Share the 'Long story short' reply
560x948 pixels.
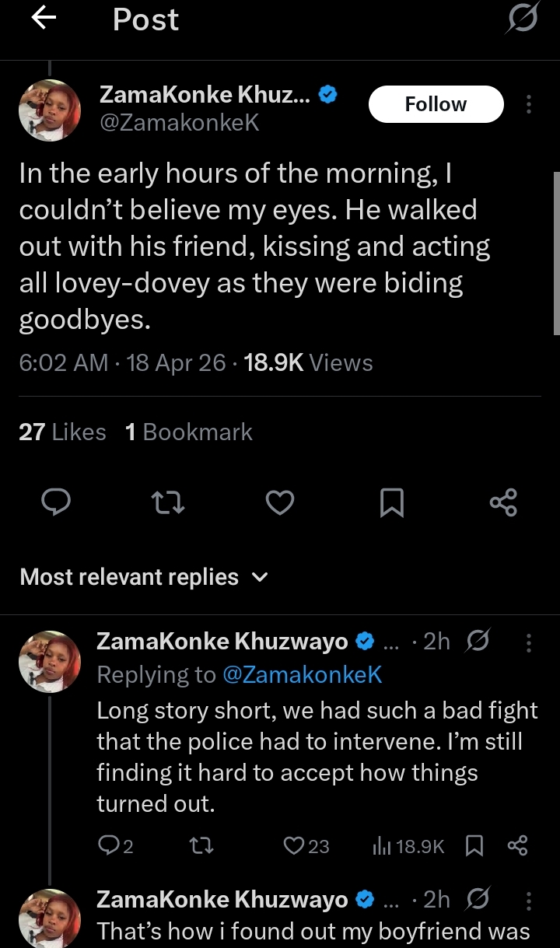coord(518,846)
